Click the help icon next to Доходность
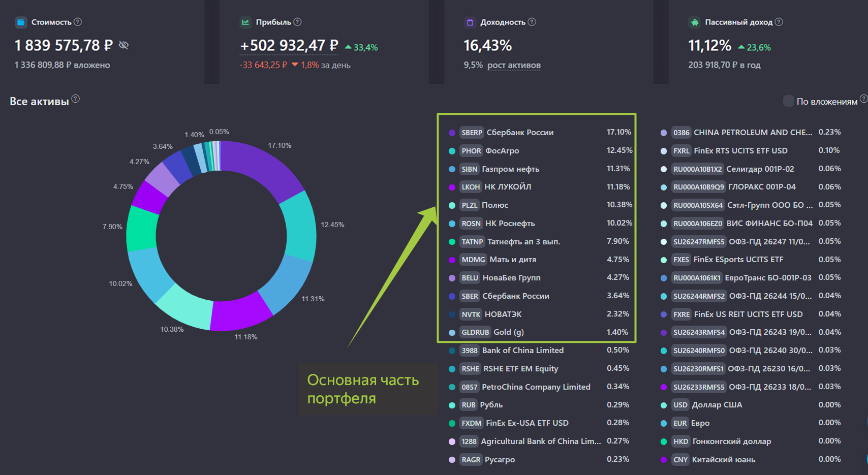Screen dimensions: 868x475 [532, 22]
